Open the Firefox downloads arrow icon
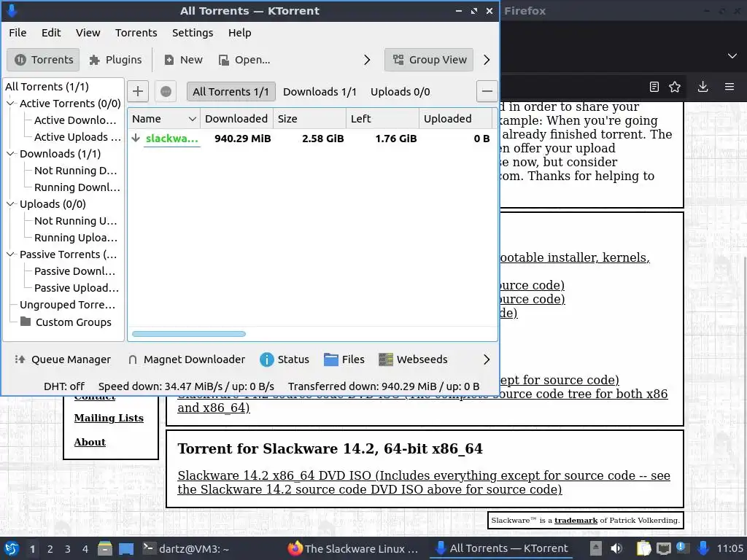This screenshot has height=560, width=747. click(703, 87)
